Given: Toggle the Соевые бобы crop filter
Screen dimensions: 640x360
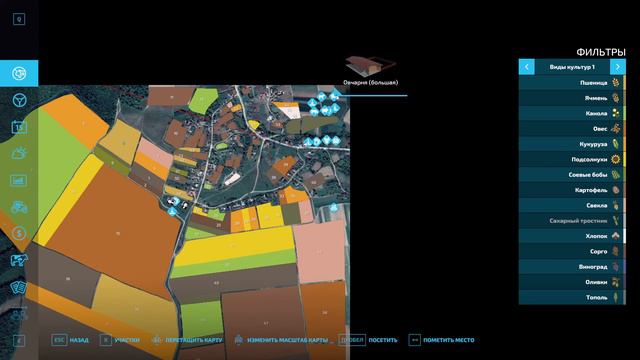Looking at the screenshot, I should tap(572, 175).
